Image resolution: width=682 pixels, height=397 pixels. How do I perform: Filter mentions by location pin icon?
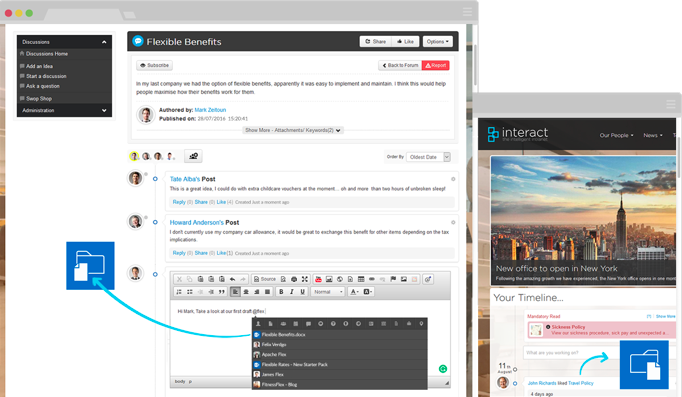(x=421, y=324)
